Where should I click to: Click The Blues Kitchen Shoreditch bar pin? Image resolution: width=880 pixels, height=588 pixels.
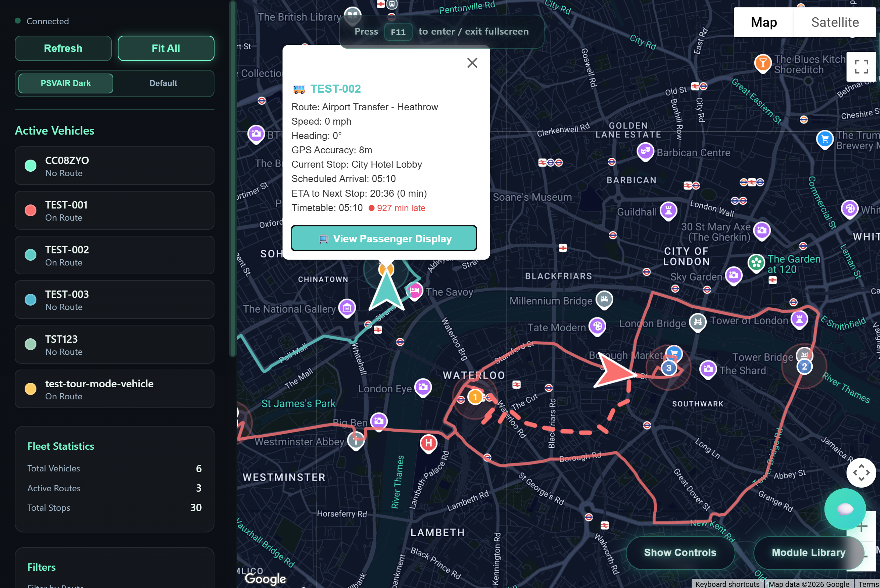[x=763, y=63]
